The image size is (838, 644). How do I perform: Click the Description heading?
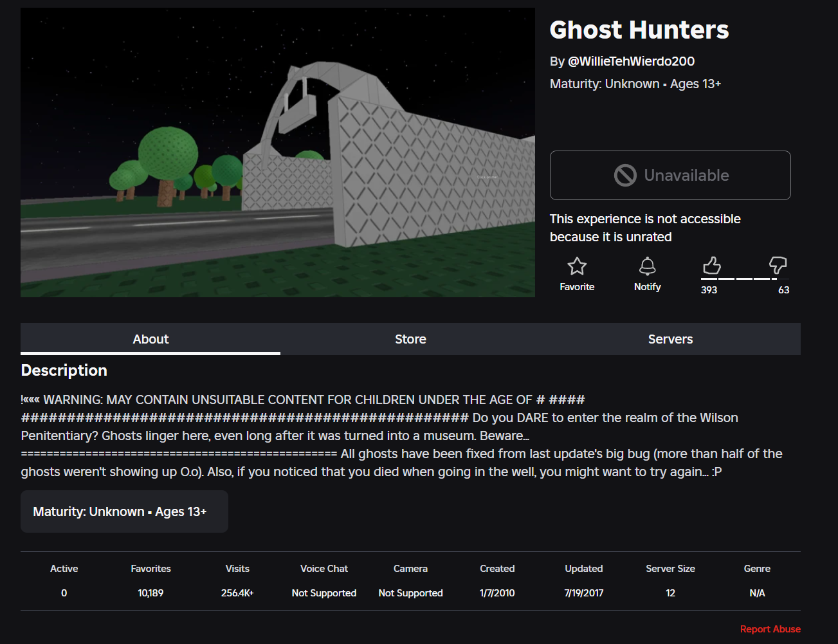64,371
